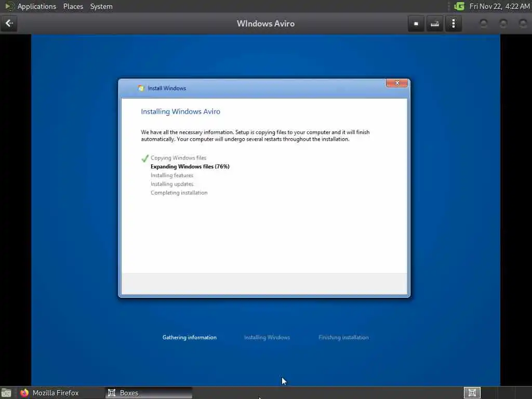Click 'Installing Windows' stage label at bottom
The height and width of the screenshot is (399, 532).
tap(267, 337)
